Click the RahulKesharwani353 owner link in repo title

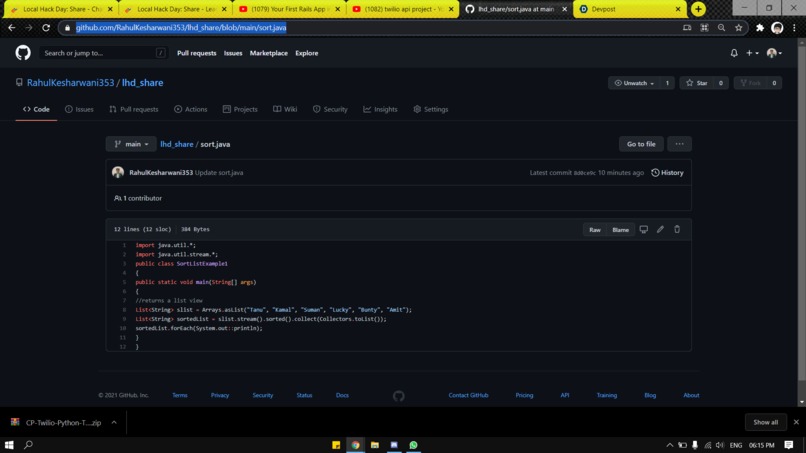(x=70, y=83)
